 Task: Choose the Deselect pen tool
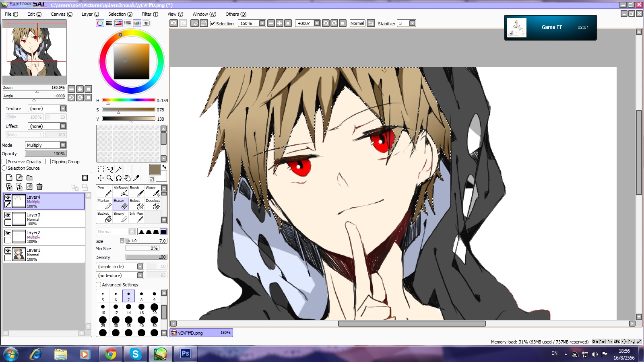pyautogui.click(x=153, y=204)
